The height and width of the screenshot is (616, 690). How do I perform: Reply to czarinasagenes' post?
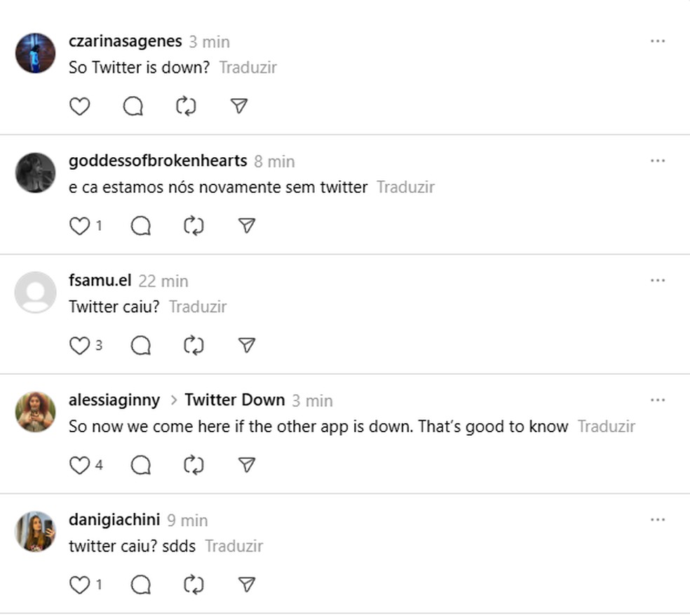pos(133,106)
